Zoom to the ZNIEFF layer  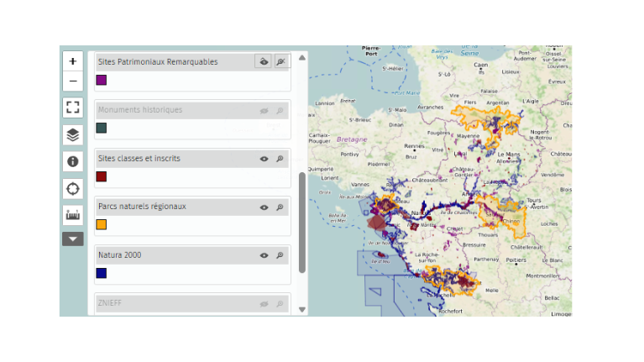tap(280, 304)
